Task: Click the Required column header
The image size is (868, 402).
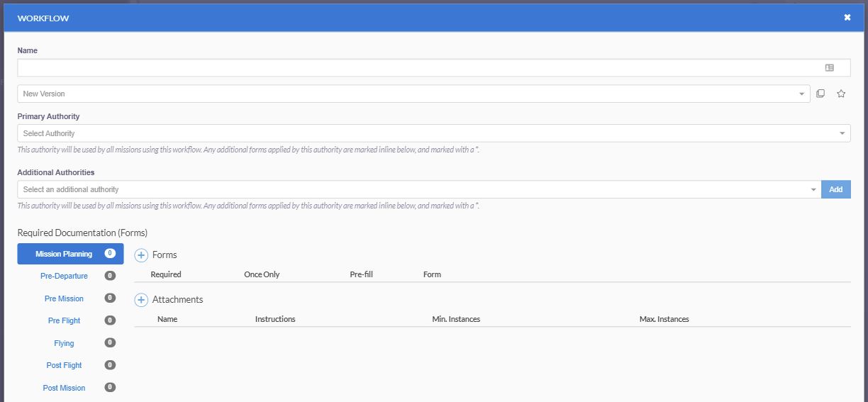Action: 166,274
